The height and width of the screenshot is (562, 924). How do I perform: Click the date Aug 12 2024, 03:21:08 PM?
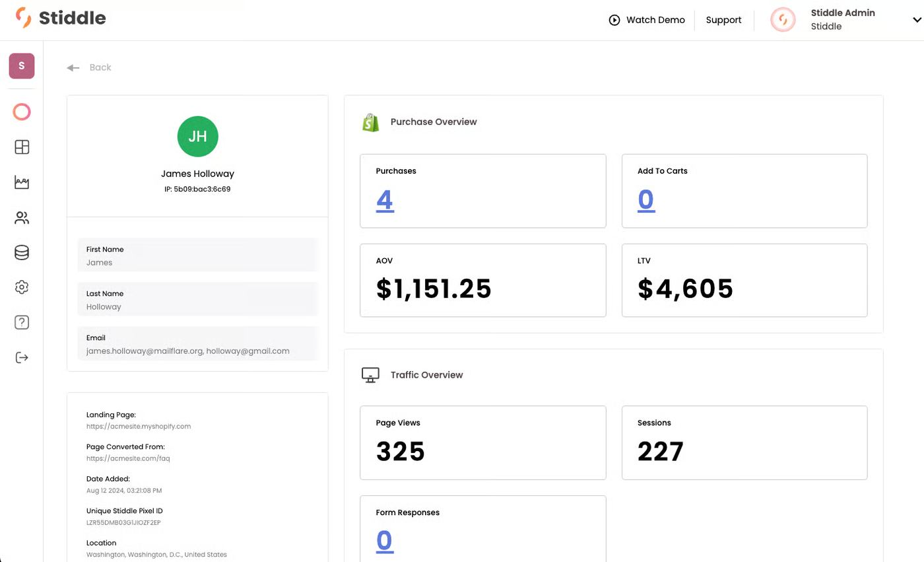tap(124, 491)
